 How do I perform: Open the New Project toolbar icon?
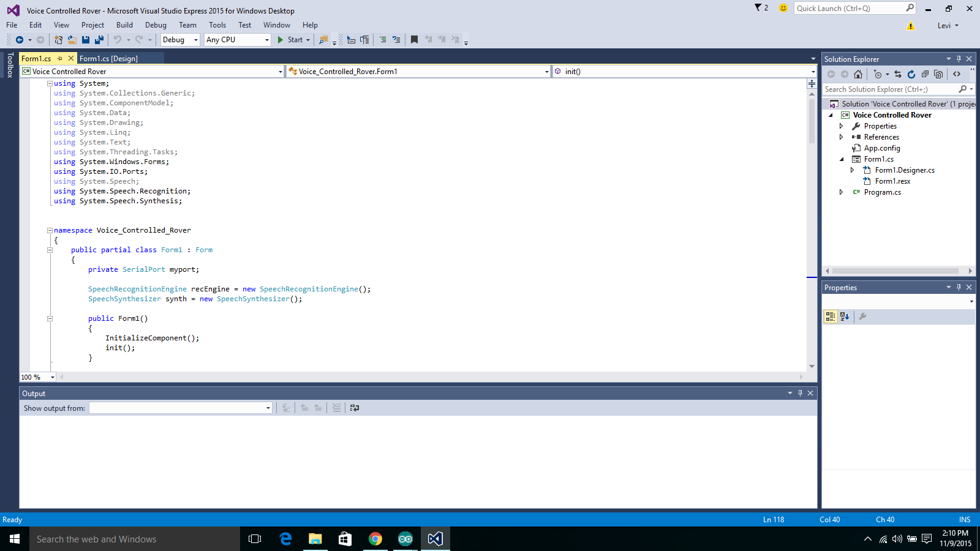(58, 40)
